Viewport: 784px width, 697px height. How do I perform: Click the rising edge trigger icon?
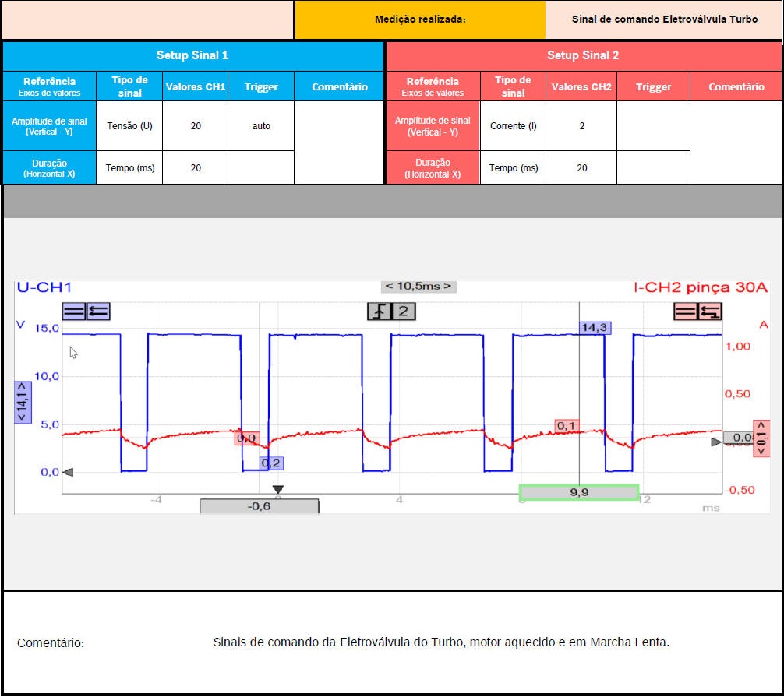point(380,312)
